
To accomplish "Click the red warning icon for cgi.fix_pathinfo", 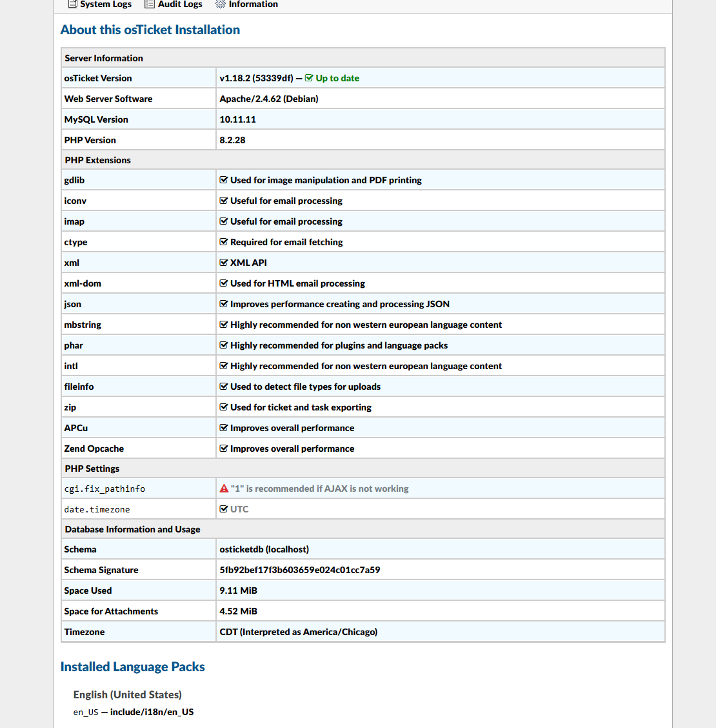I will pos(224,489).
